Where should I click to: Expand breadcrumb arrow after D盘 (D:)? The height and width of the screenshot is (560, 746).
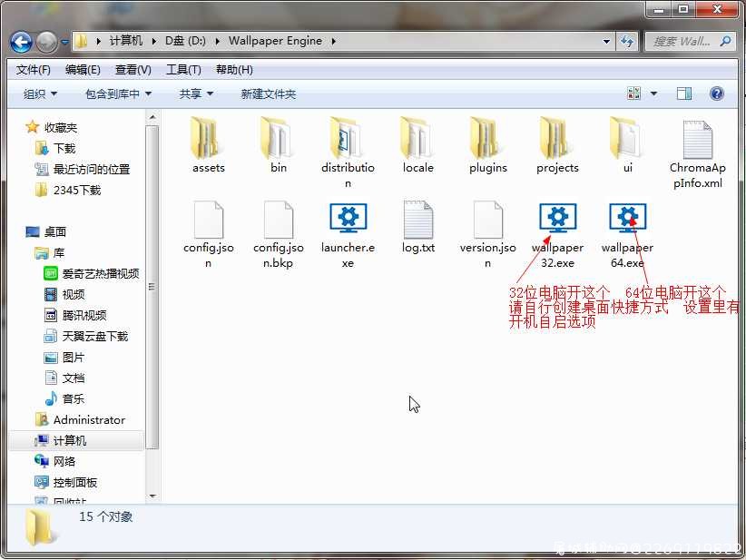[218, 42]
